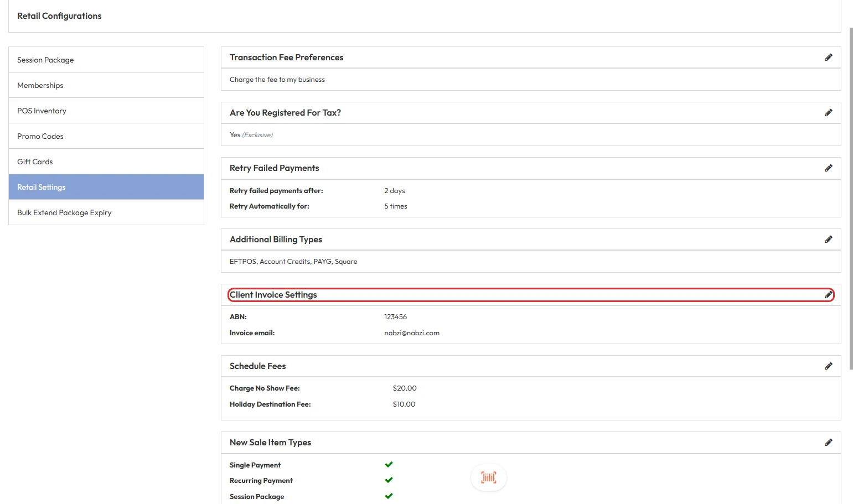Click Recurring Payment green checkmark
Viewport: 853px width, 504px height.
click(389, 480)
